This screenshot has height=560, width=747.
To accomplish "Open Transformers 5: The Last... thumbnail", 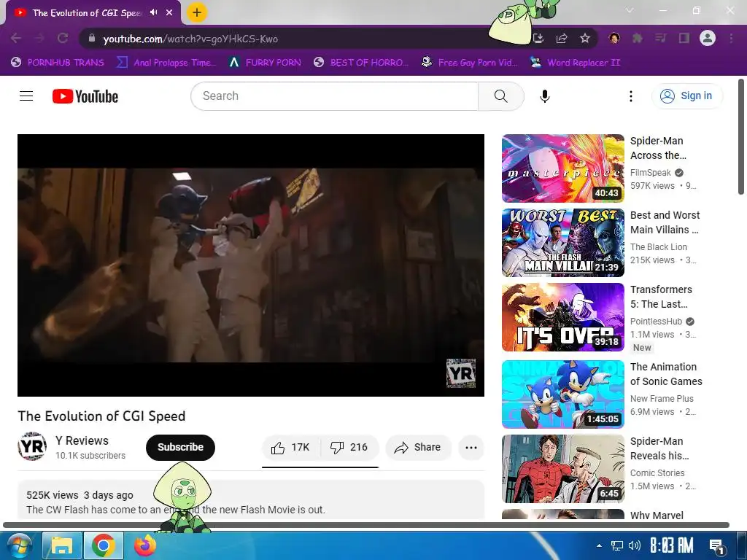I will [563, 317].
